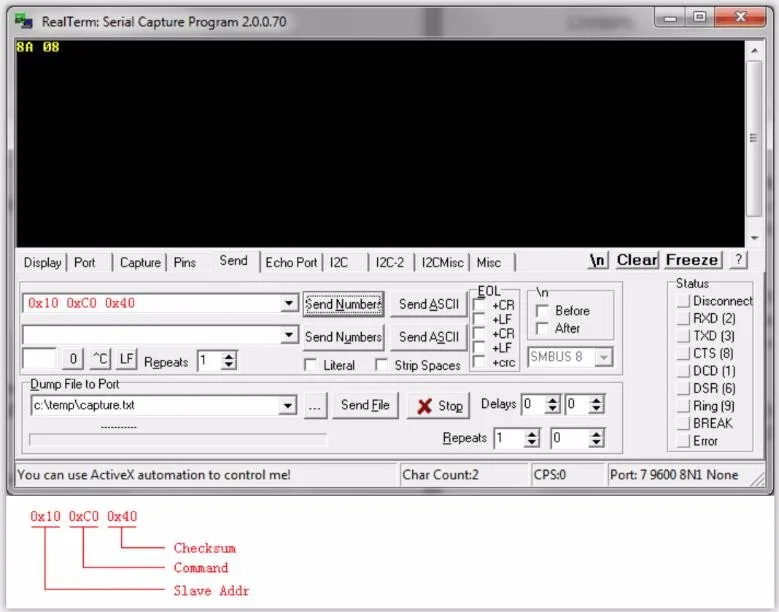Screen dimensions: 779x612
Task: Check the After \n option
Action: click(543, 328)
